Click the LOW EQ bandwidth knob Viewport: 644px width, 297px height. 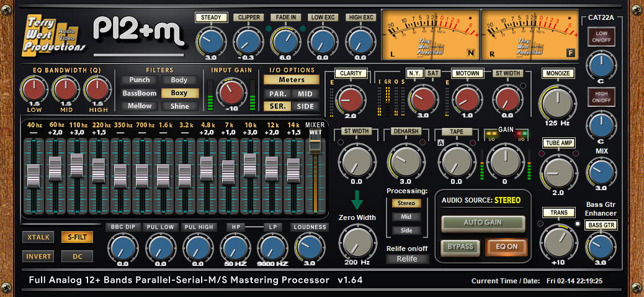34,90
